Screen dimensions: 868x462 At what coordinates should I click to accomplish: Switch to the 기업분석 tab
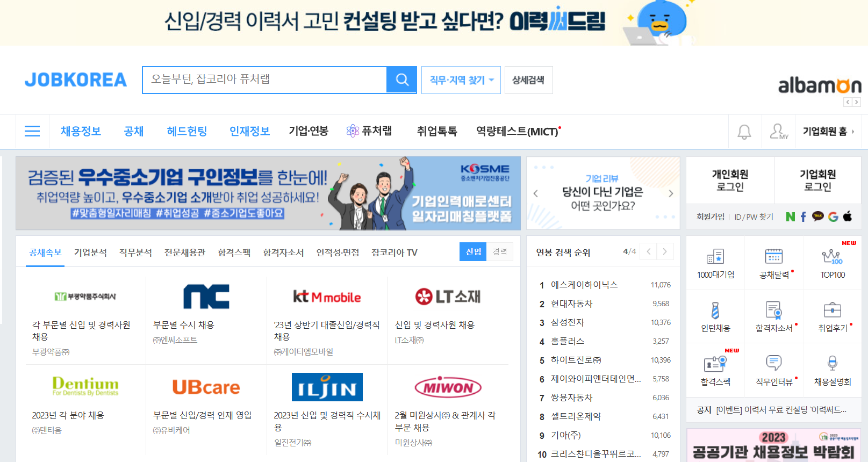coord(90,252)
